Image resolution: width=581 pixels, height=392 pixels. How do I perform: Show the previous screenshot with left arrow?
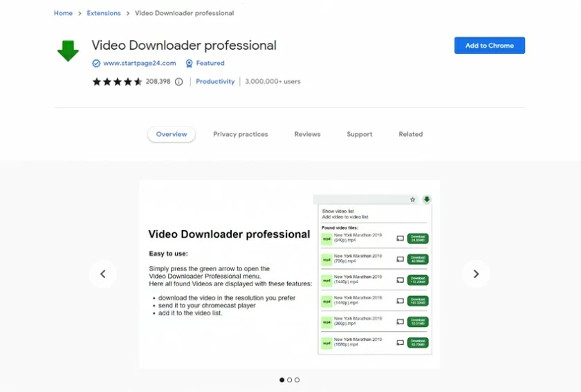coord(103,274)
